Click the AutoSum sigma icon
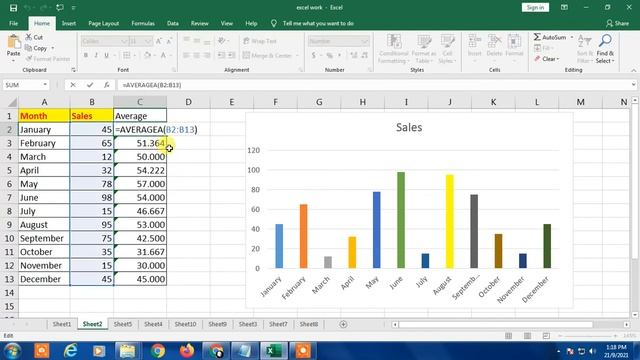The width and height of the screenshot is (640, 360). (x=537, y=37)
